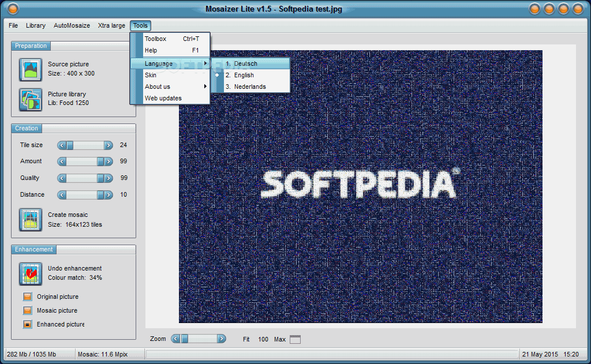Click the Preparation panel header
Viewport: 591px width, 364px height.
[31, 46]
